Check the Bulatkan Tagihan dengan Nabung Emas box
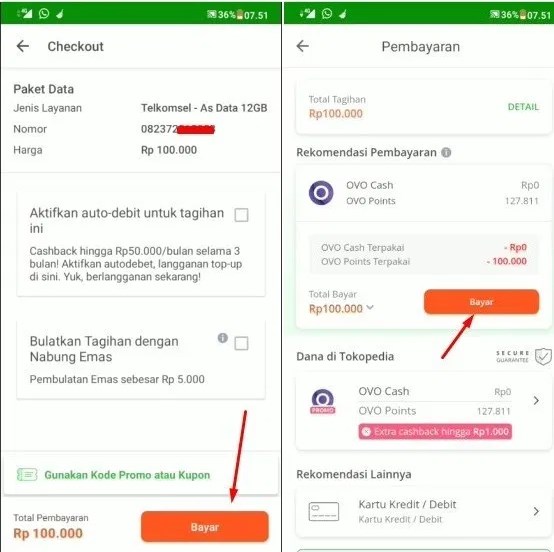Viewport: 554px width, 552px height. click(241, 343)
